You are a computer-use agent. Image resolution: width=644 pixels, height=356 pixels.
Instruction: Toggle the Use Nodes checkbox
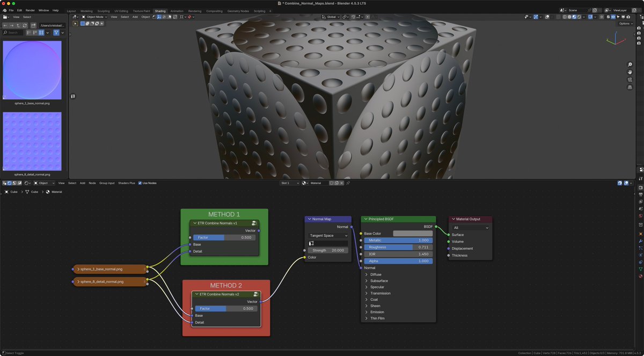140,183
